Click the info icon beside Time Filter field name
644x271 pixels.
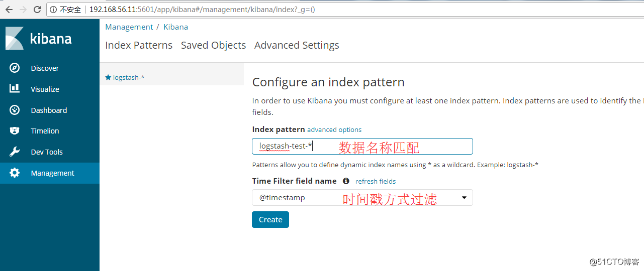click(346, 181)
